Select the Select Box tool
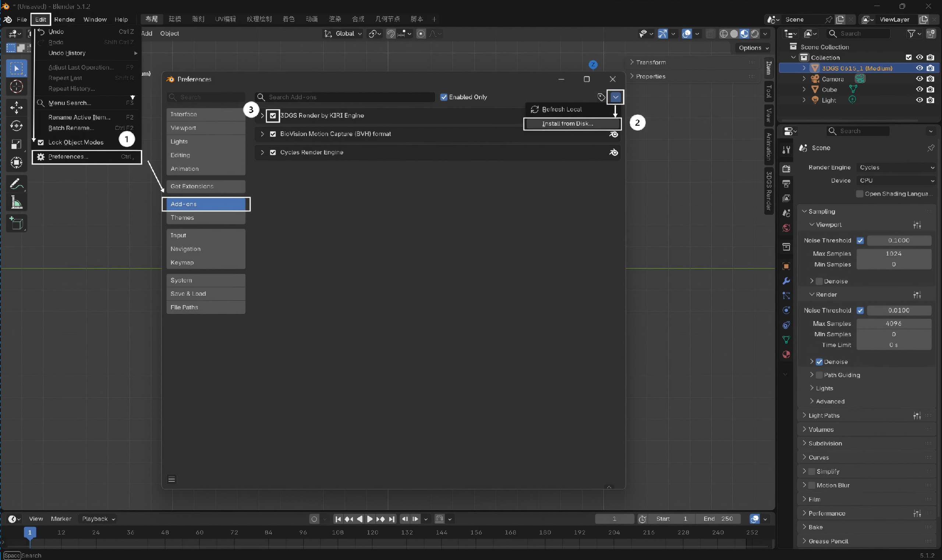The height and width of the screenshot is (560, 942). (16, 68)
